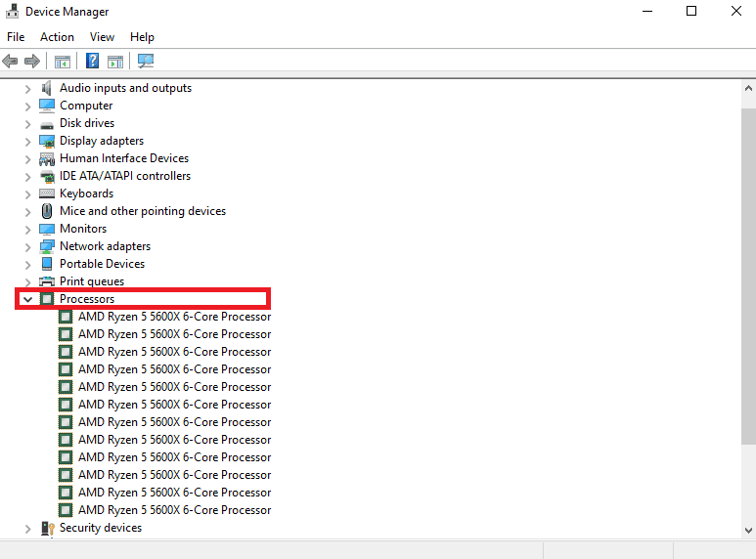Select the Processors label
Image resolution: width=756 pixels, height=559 pixels.
(x=87, y=299)
